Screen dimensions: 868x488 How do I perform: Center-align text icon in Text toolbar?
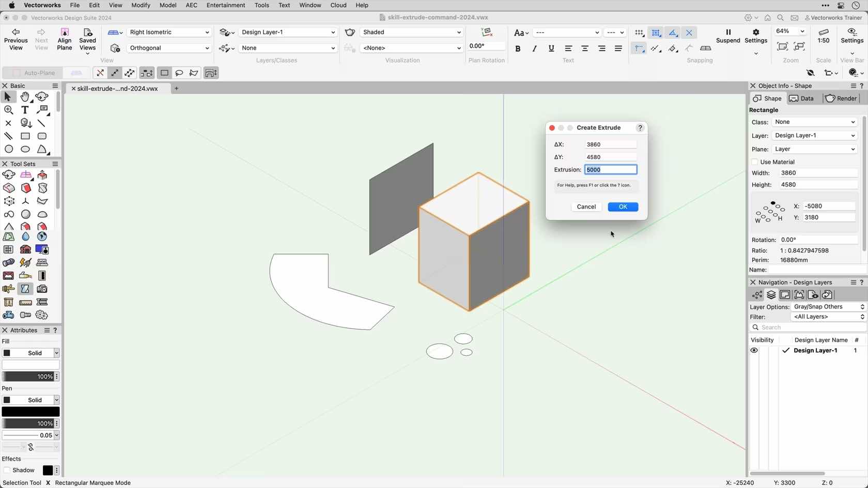tap(585, 49)
